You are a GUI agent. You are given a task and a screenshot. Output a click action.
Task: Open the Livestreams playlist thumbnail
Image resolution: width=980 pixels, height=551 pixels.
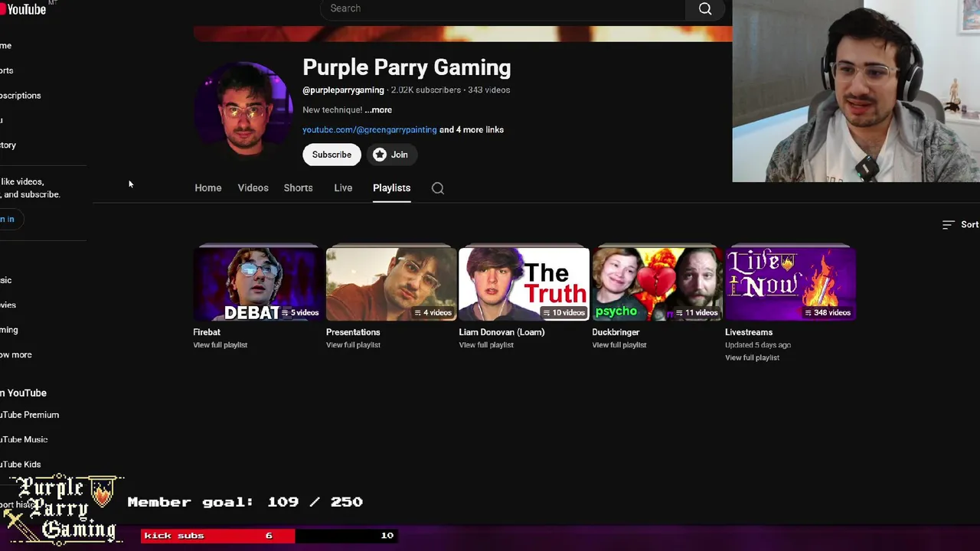pyautogui.click(x=790, y=284)
